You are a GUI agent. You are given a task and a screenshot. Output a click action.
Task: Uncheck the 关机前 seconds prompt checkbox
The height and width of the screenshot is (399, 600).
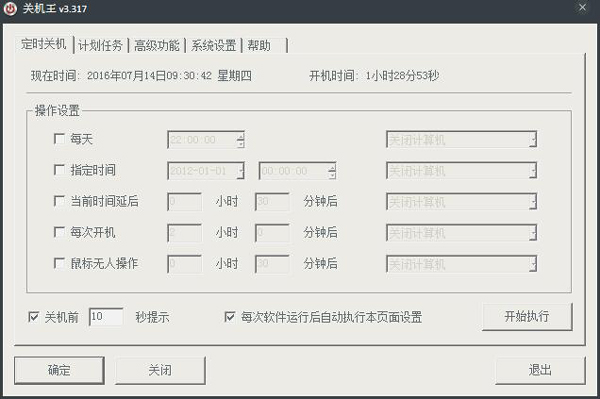click(34, 317)
